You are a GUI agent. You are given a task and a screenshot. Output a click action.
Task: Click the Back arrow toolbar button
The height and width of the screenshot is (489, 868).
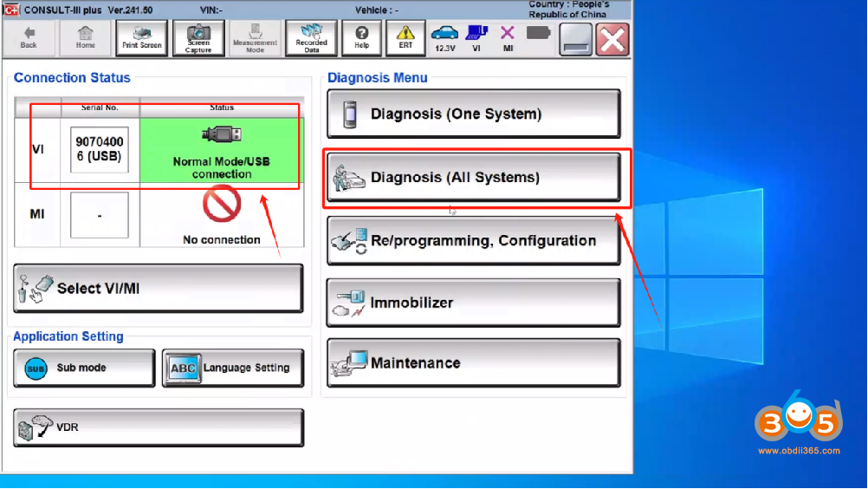click(x=29, y=37)
